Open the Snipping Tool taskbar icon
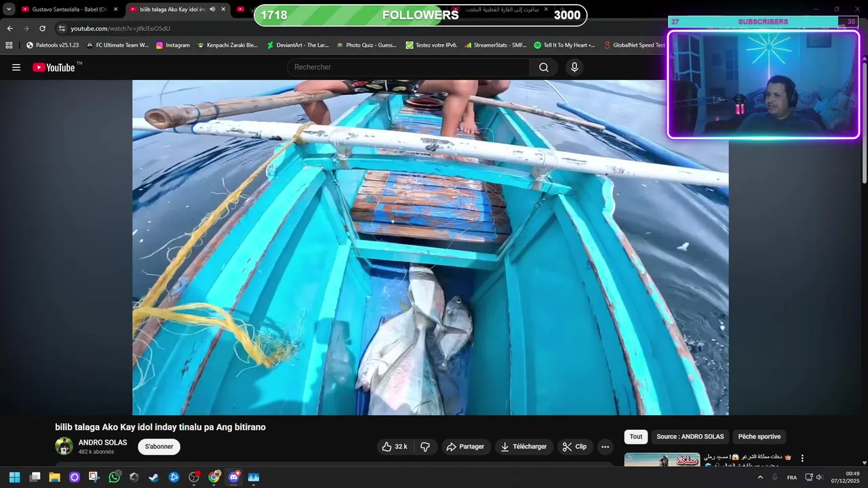This screenshot has height=488, width=868. click(94, 477)
